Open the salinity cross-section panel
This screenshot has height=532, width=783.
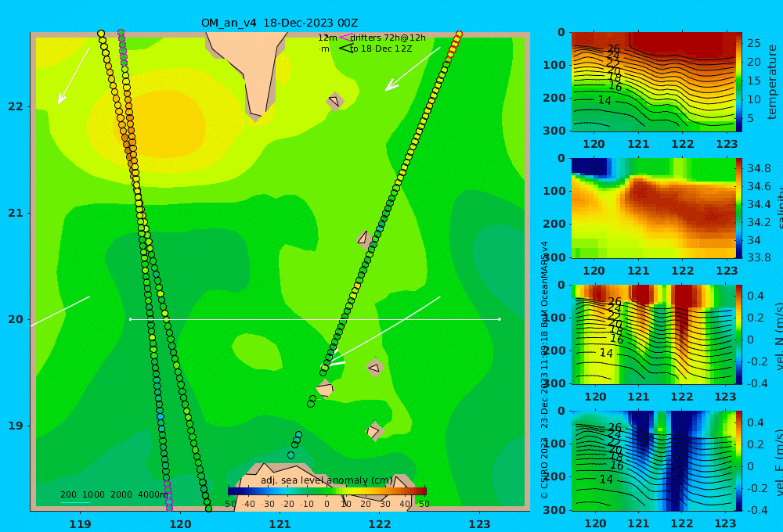pos(653,208)
